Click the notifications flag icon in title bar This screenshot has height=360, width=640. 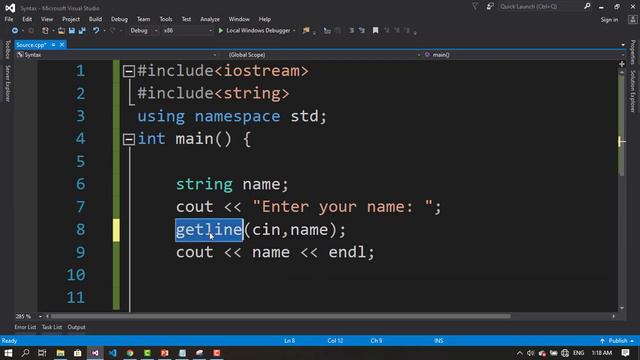tap(475, 6)
